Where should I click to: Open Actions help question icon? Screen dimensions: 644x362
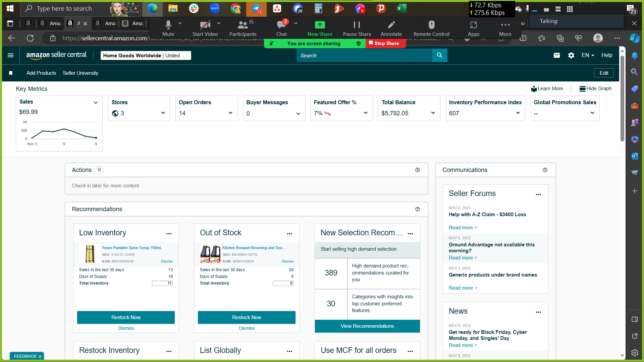[x=418, y=170]
